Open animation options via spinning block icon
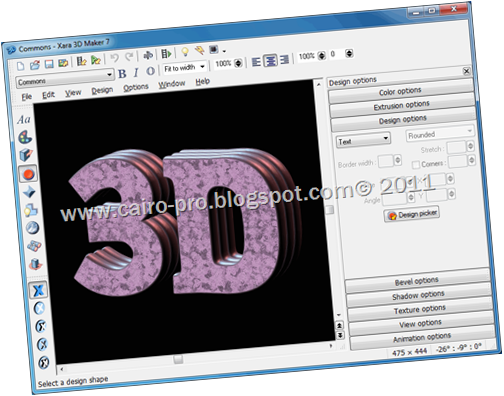Viewport: 504px width, 396px height. [x=35, y=264]
